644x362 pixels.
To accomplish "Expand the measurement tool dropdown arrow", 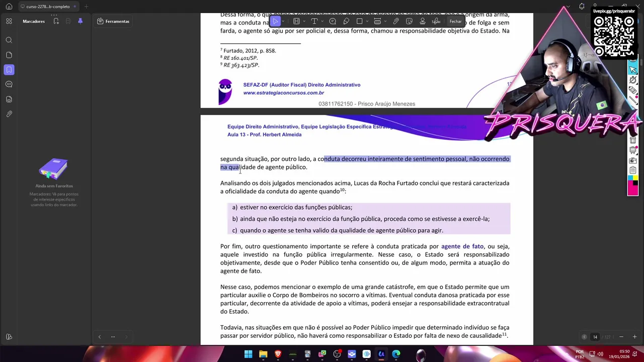I will coord(385,21).
